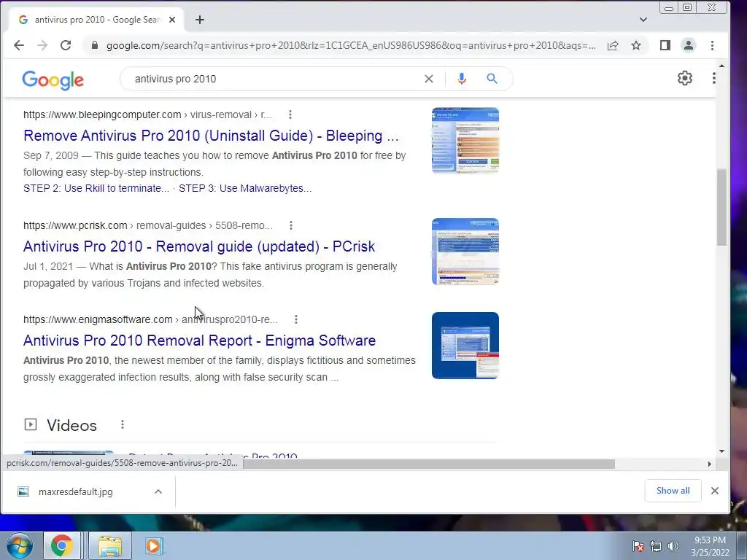Click the Google search box
The width and height of the screenshot is (747, 560).
click(x=276, y=79)
